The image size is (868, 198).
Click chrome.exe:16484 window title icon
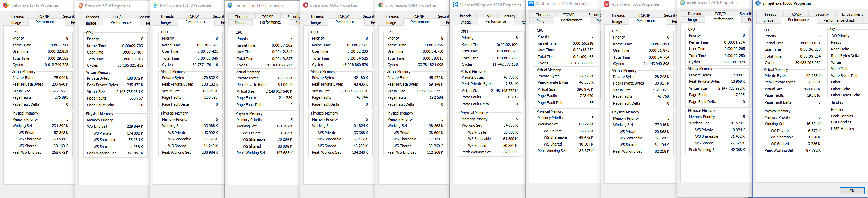point(380,5)
